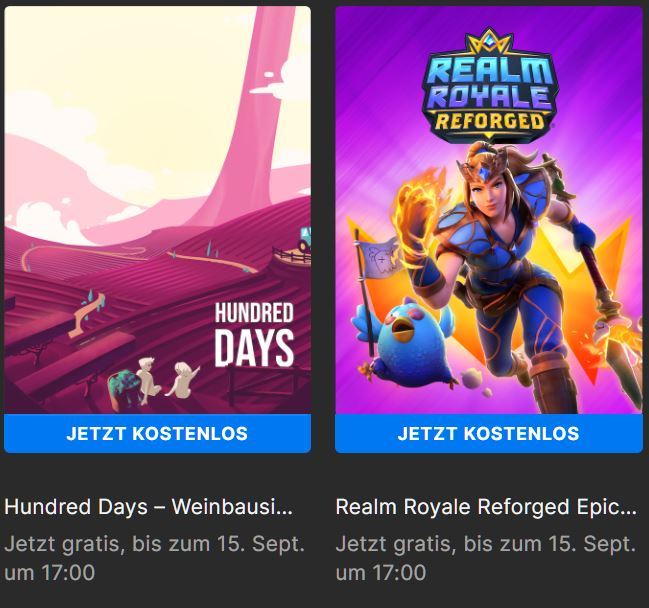
Task: Click the pink arrow signpost in the vineyard
Action: pos(86,314)
